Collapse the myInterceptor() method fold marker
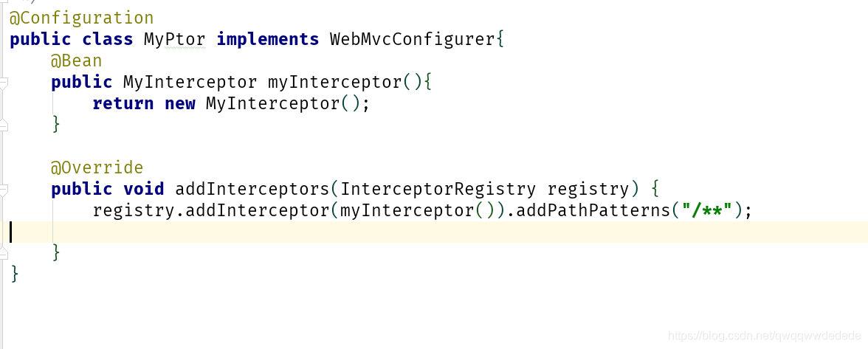Viewport: 868px width, 349px height. [x=3, y=83]
